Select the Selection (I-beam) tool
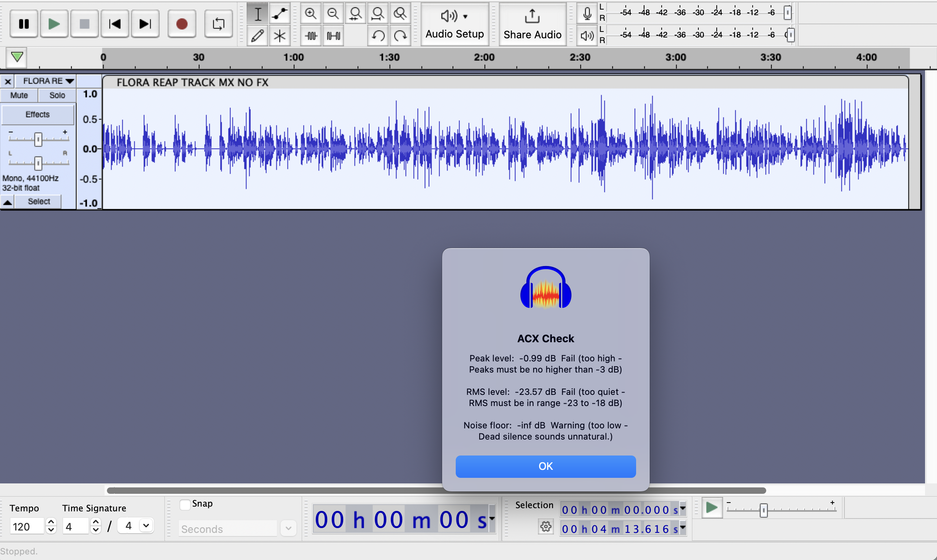The image size is (937, 560). (258, 14)
